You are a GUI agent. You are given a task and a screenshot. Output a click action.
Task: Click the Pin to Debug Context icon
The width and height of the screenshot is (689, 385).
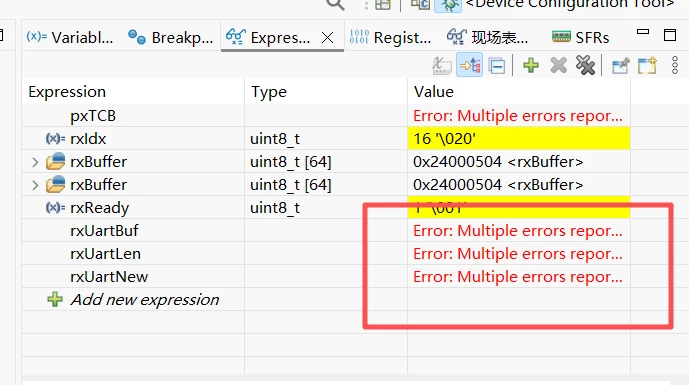click(x=620, y=66)
